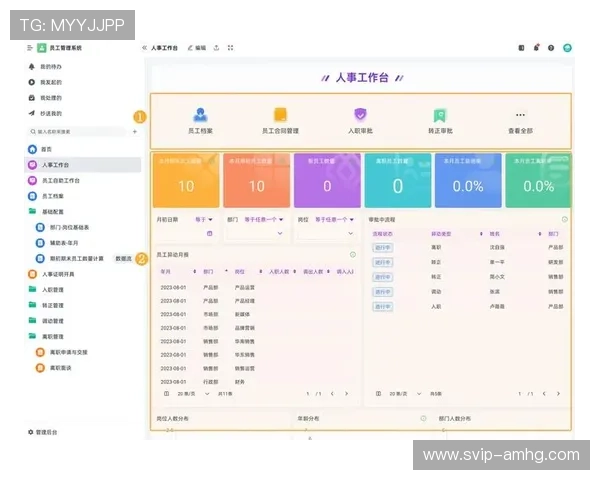Open the 月初日期 等于 condition dropdown
The width and height of the screenshot is (600, 480).
[204, 220]
